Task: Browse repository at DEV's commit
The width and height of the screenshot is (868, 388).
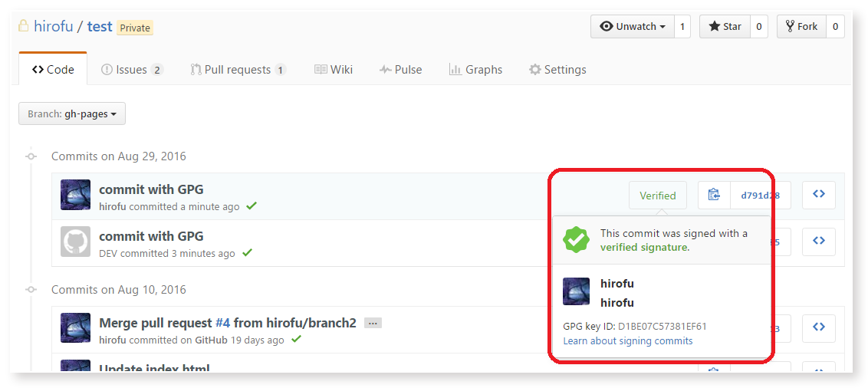Action: coord(819,242)
